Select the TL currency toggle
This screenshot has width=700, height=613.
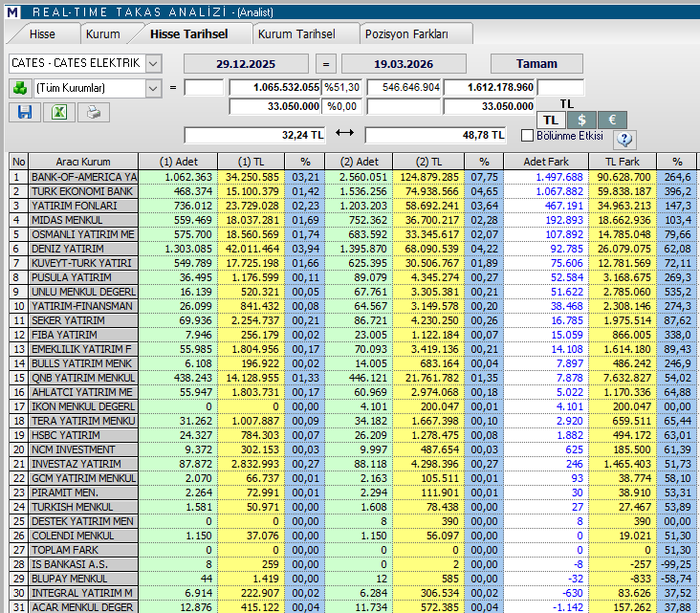coord(551,120)
